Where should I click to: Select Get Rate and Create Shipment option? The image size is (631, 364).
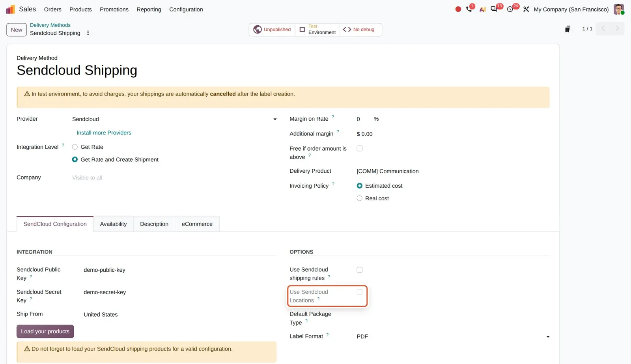click(x=75, y=160)
